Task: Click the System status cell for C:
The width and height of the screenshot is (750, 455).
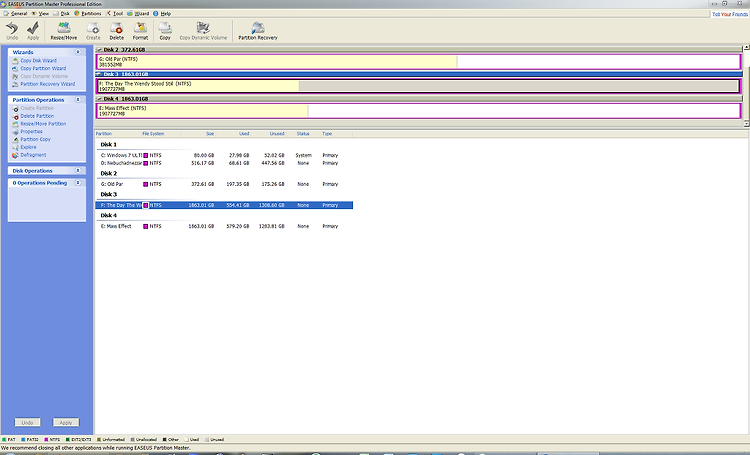Action: click(303, 155)
